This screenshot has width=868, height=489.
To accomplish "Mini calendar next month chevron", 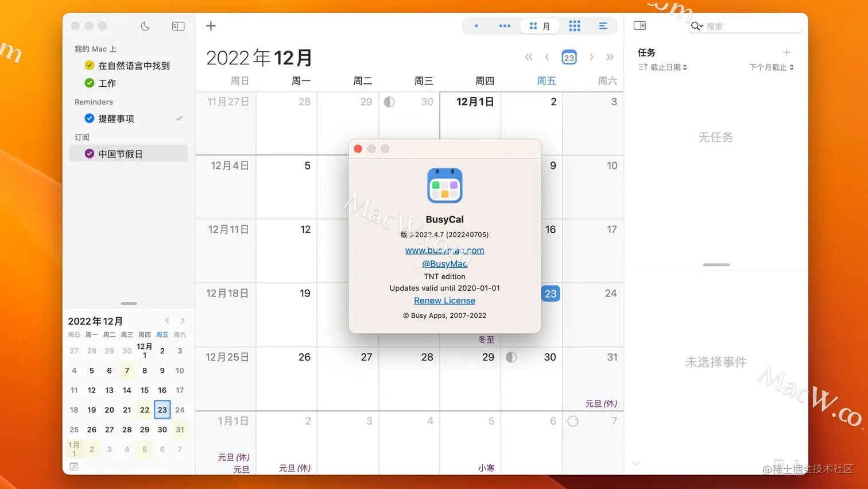I will tap(183, 321).
